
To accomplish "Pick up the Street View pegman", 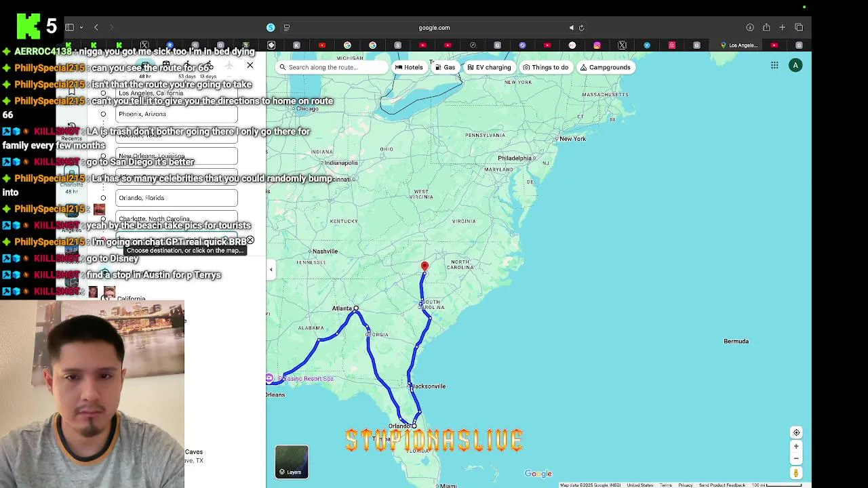I will (x=796, y=473).
